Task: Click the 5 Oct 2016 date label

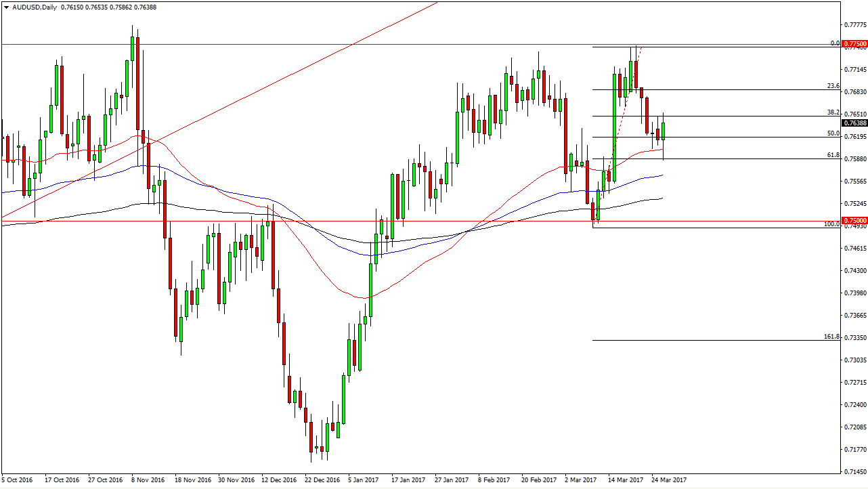Action: click(x=17, y=480)
